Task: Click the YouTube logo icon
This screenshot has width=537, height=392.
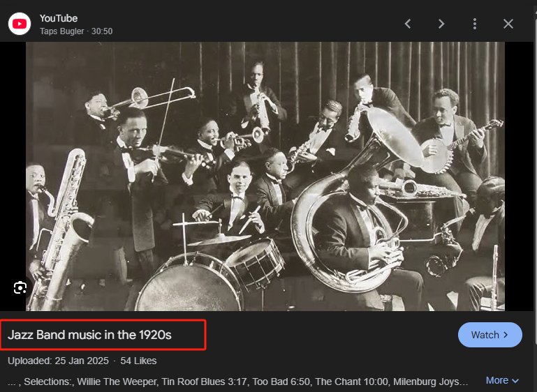Action: [x=20, y=24]
